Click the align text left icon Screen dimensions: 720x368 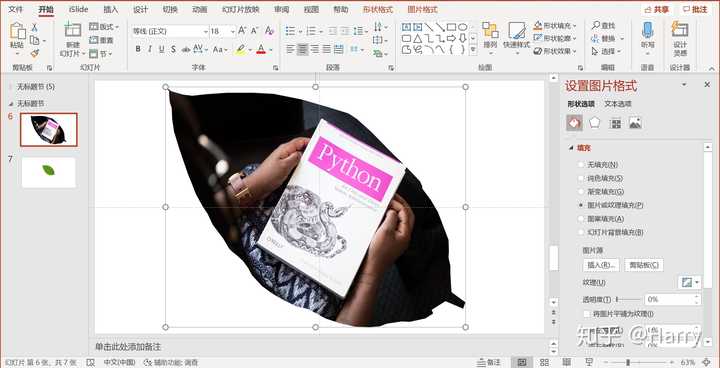point(290,49)
